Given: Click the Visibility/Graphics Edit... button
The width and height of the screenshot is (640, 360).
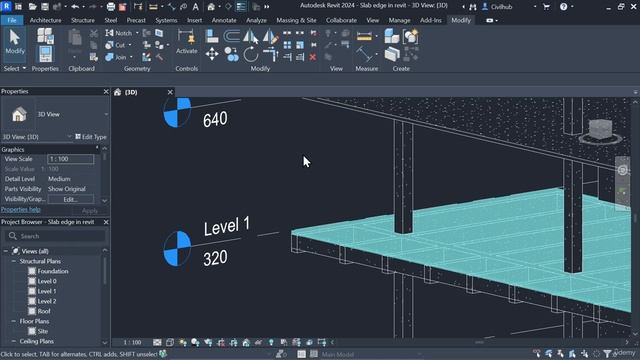Looking at the screenshot, I should coord(71,199).
